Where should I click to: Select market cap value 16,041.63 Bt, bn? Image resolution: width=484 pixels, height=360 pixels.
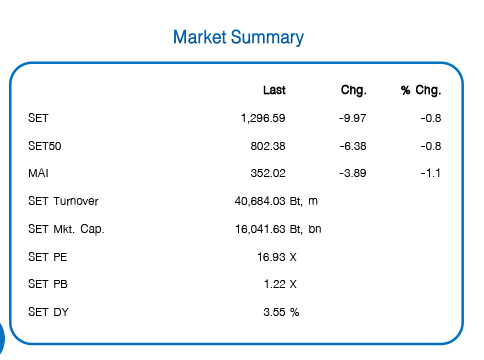coord(278,229)
